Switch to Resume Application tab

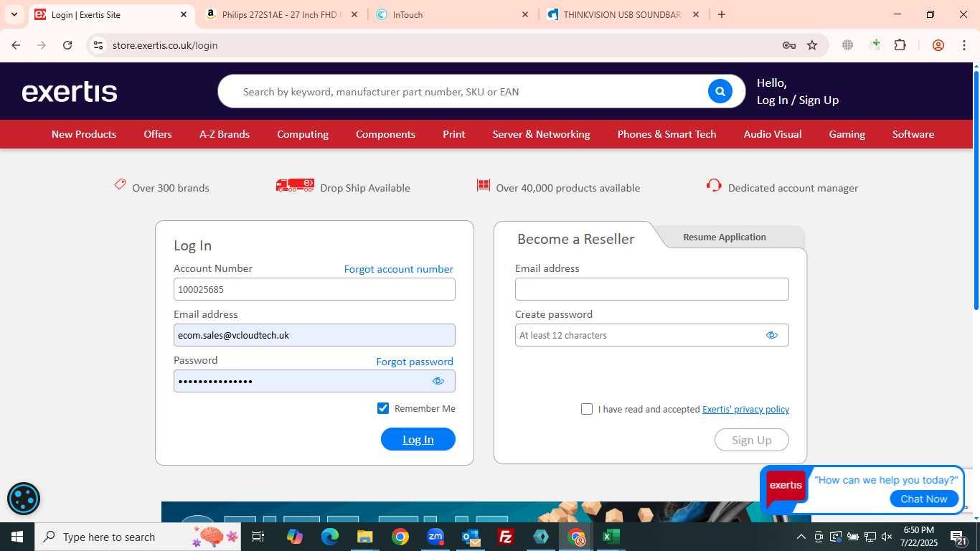tap(725, 237)
